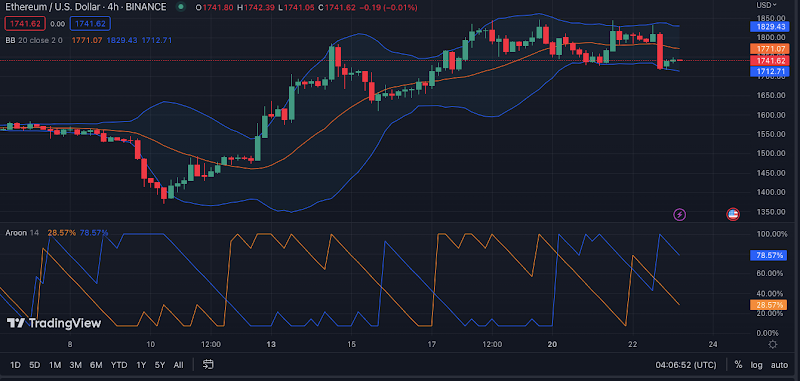Image resolution: width=800 pixels, height=381 pixels.
Task: Select the 6M time range
Action: 96,365
